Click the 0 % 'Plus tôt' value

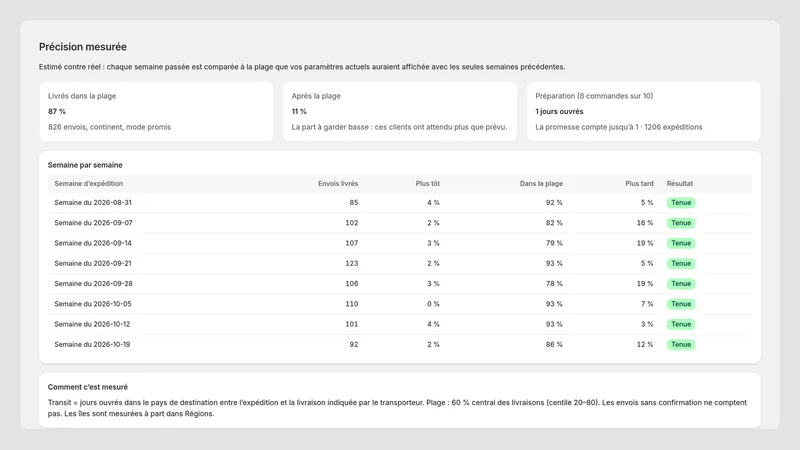pos(433,304)
